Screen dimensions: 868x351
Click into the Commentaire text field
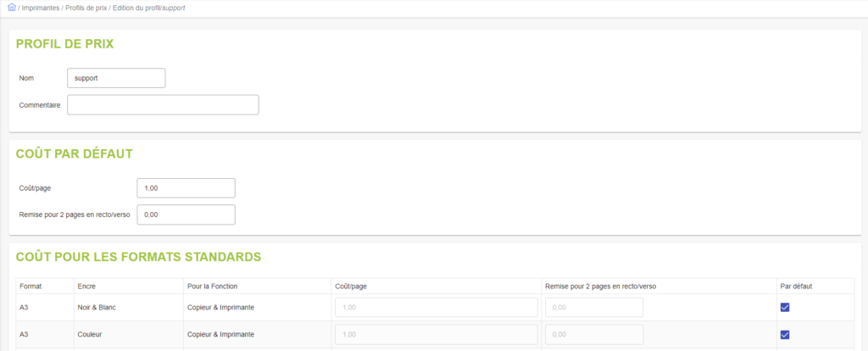click(x=163, y=104)
